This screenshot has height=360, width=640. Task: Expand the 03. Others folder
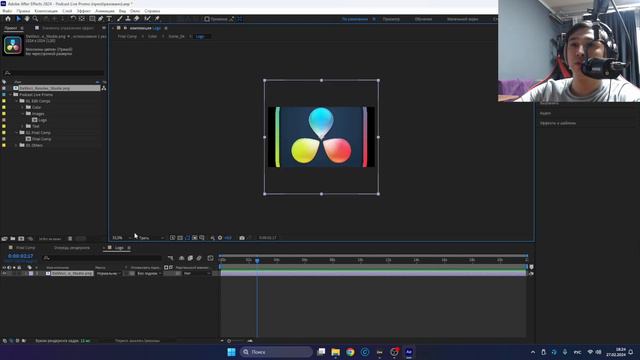click(x=17, y=145)
